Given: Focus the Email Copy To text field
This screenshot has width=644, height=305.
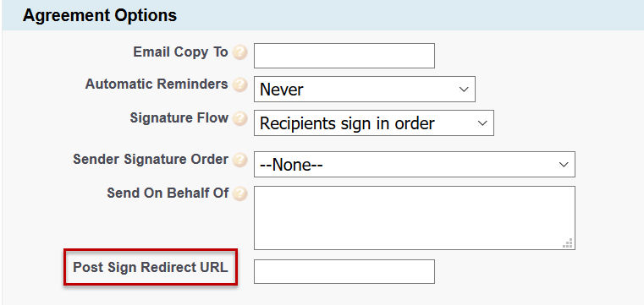Looking at the screenshot, I should (344, 56).
